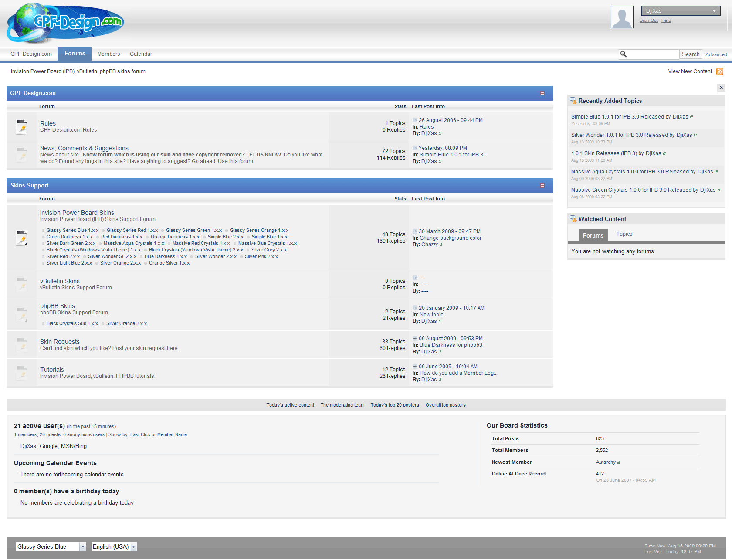The width and height of the screenshot is (732, 560).
Task: Click last-post arrow next to 26 August 2006
Action: (x=415, y=120)
